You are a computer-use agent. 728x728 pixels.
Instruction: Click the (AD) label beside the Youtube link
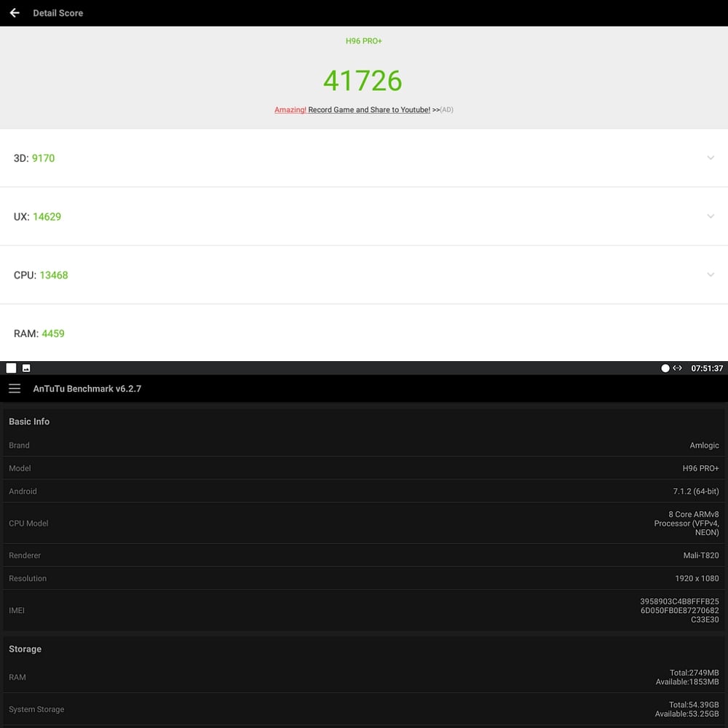446,109
